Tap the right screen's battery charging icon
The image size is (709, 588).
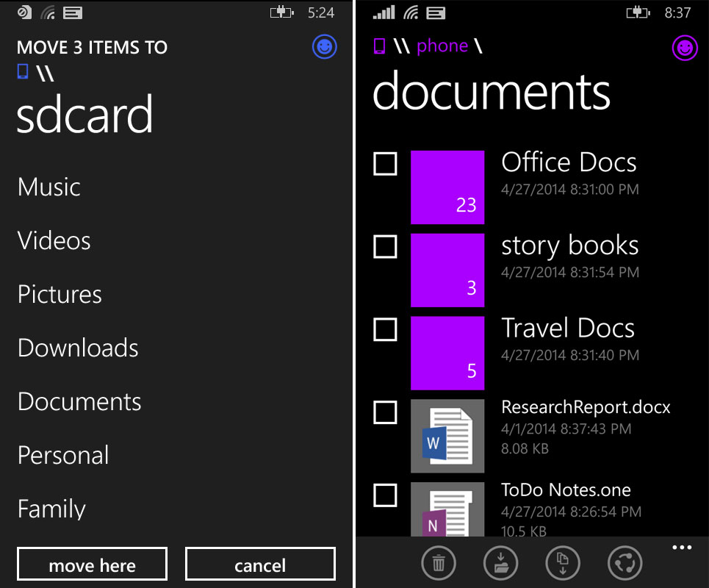pyautogui.click(x=638, y=12)
